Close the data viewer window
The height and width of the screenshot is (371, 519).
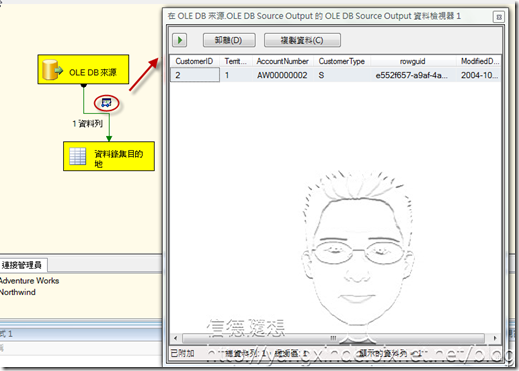click(499, 17)
